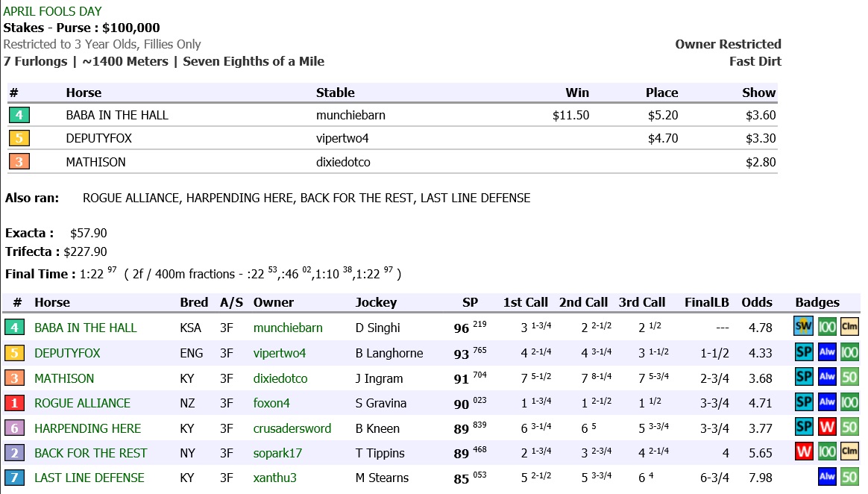868x494 pixels.
Task: Click the Alw badge for Last Line Defense
Action: pyautogui.click(x=827, y=478)
